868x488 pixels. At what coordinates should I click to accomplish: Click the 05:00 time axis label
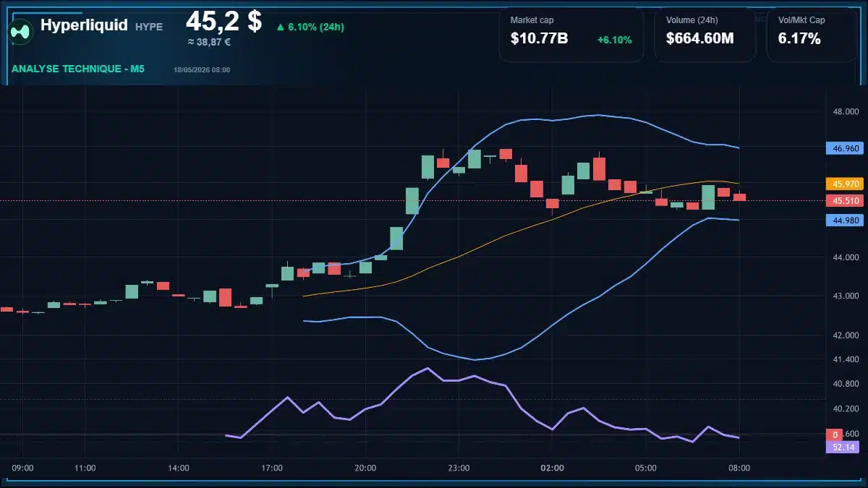coord(645,468)
